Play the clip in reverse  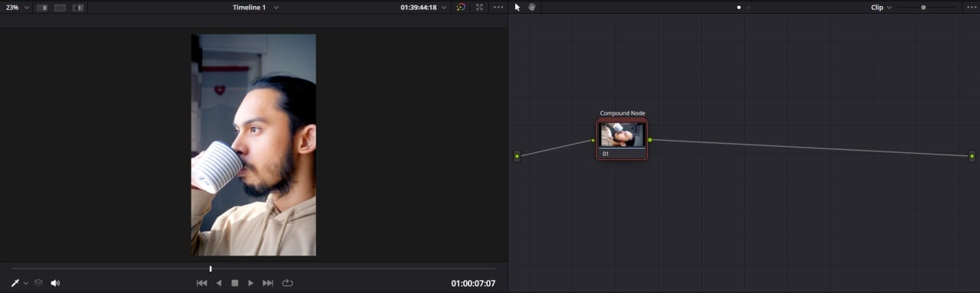click(x=218, y=283)
